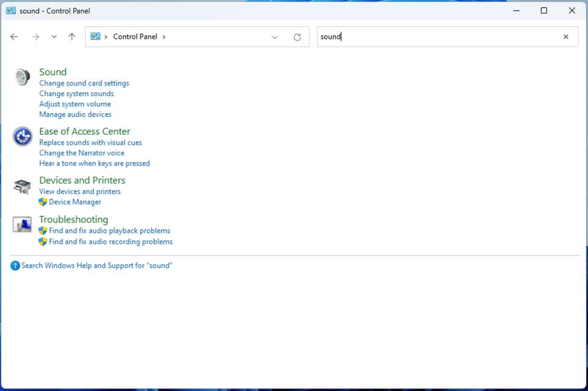Go up one level with up arrow
The width and height of the screenshot is (588, 391).
(x=72, y=37)
